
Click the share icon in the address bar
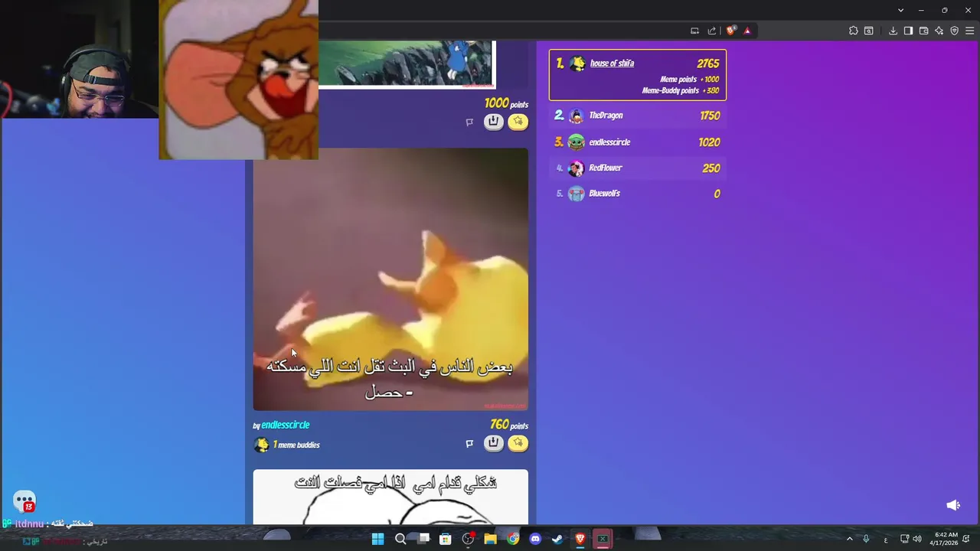(712, 31)
